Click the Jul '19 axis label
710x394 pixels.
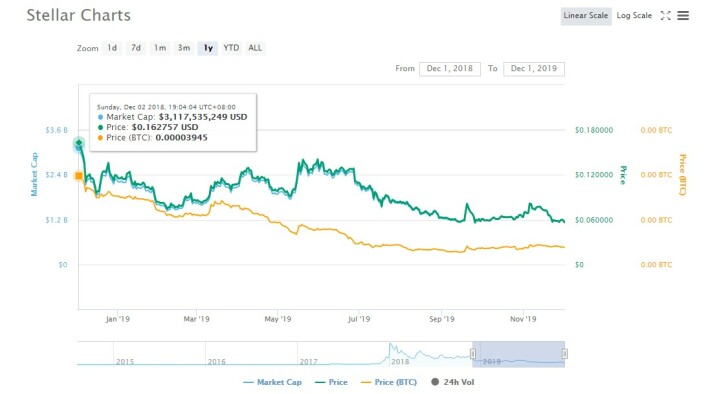(359, 319)
